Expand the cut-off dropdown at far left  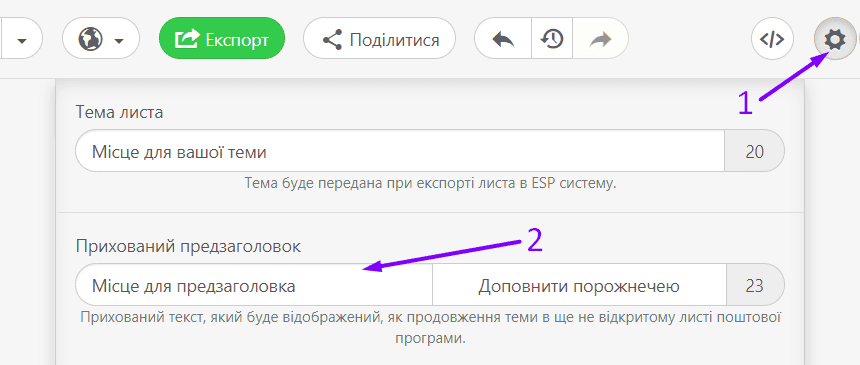pos(21,38)
